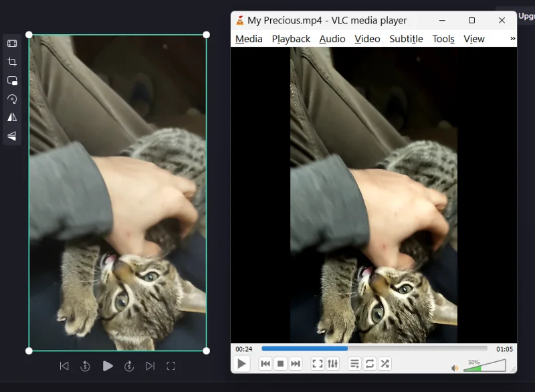Apply vertical flip from the left toolbar
The width and height of the screenshot is (535, 392).
(x=11, y=136)
